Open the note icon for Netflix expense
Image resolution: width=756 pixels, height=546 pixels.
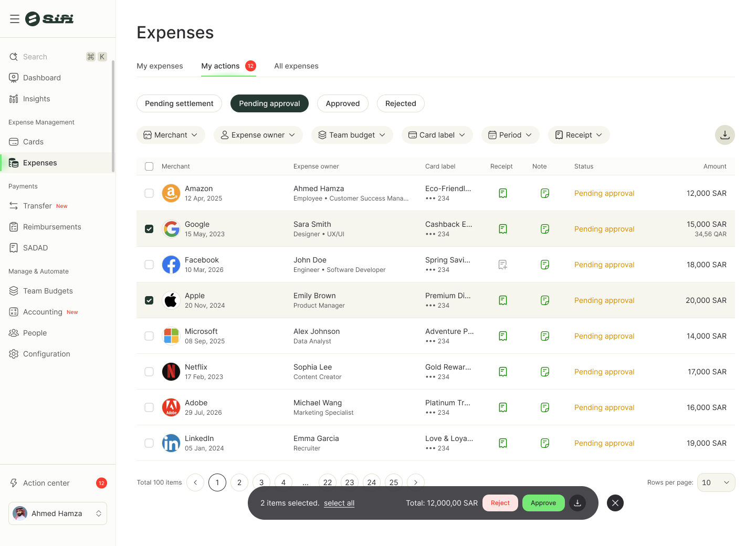[544, 372]
